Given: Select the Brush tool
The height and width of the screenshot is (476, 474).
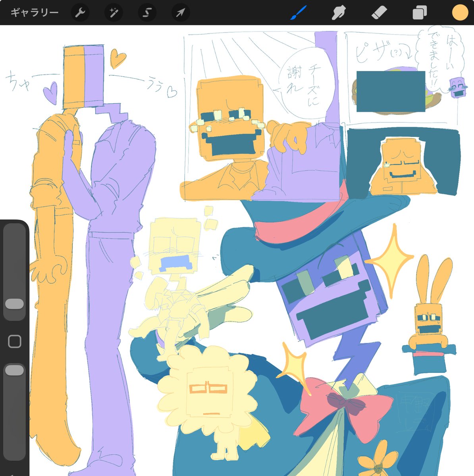Looking at the screenshot, I should click(298, 13).
